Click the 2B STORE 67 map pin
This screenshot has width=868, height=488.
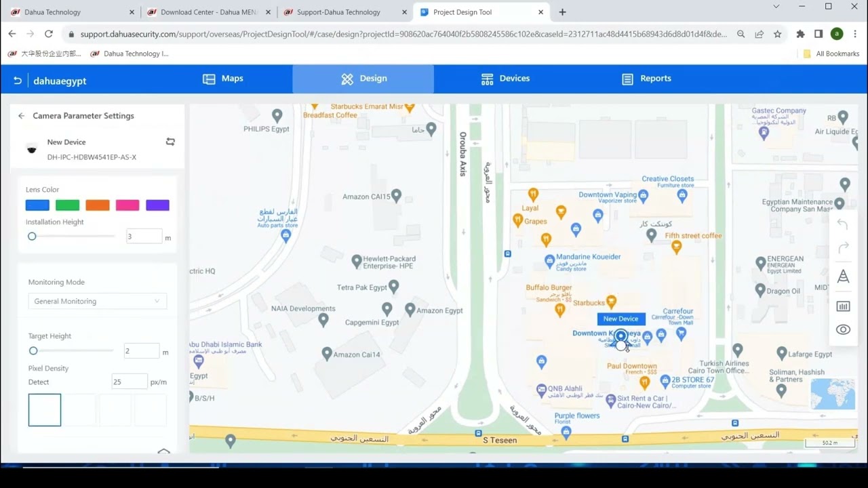[665, 381]
